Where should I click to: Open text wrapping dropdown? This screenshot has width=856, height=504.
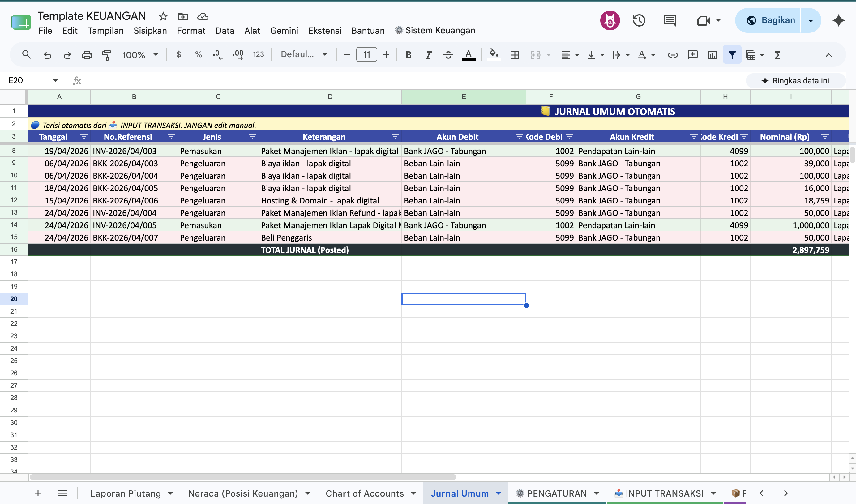point(621,55)
